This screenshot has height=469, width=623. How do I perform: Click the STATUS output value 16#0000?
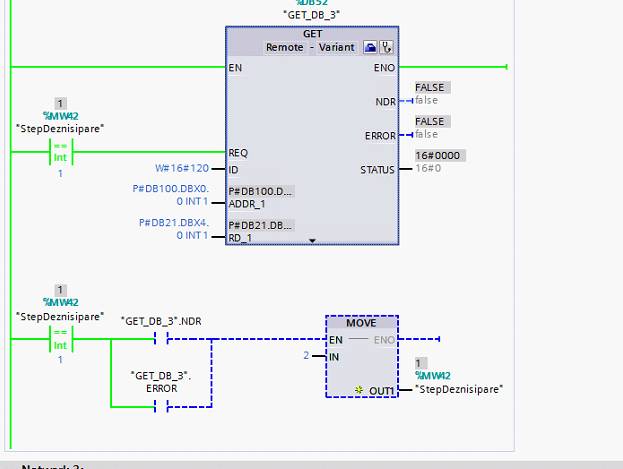pos(440,156)
